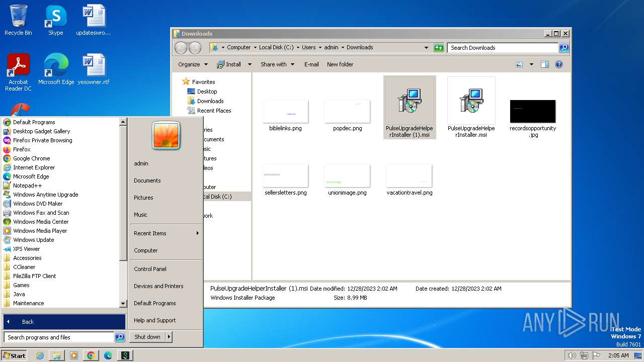Launch Google Chrome from programs list
Viewport: 644px width, 362px height.
pos(31,158)
